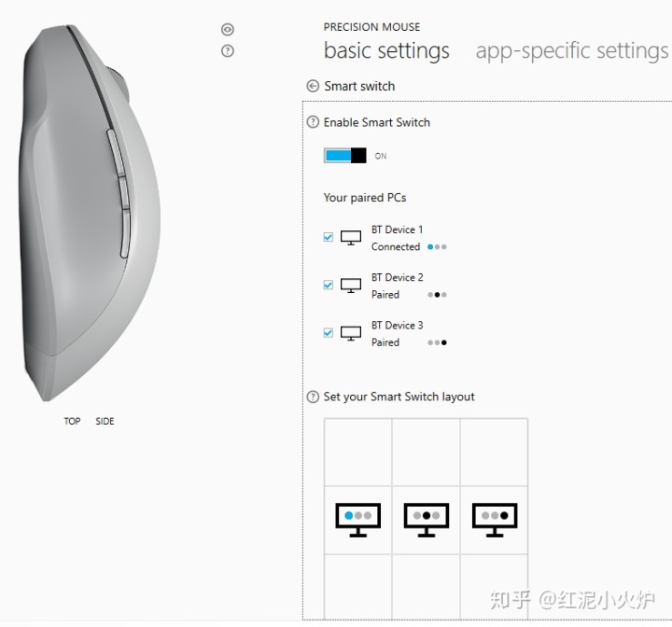
Task: Select the third monitor icon in the layout grid
Action: tap(495, 520)
